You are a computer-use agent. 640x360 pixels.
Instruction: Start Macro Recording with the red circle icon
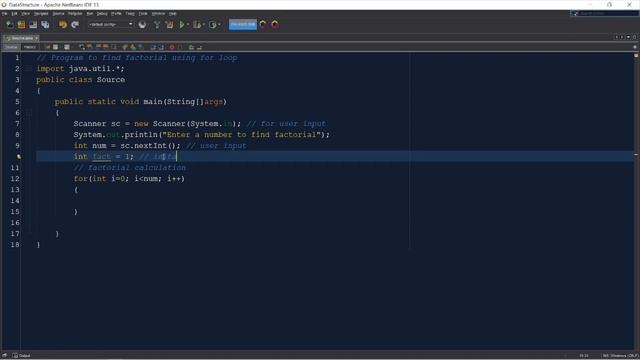172,47
